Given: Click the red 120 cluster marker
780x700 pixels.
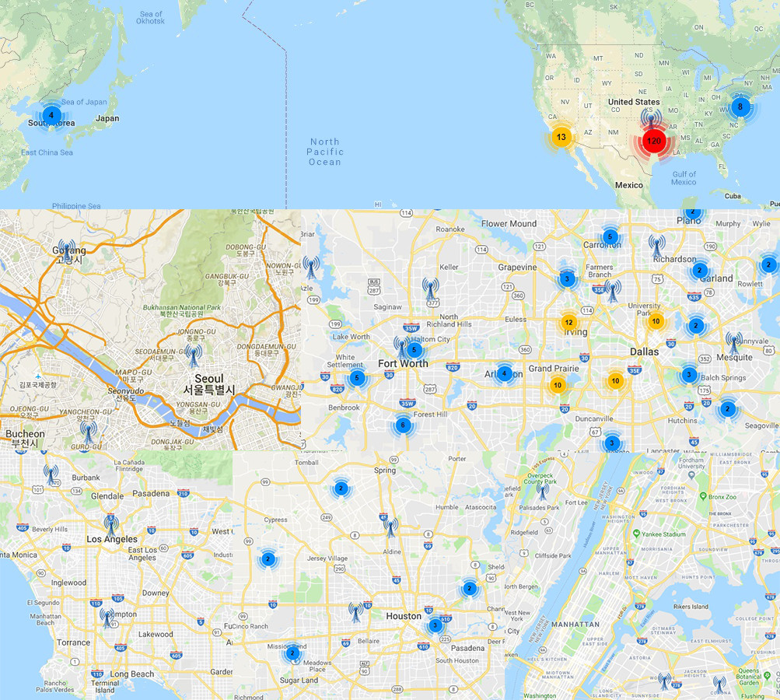Looking at the screenshot, I should (x=654, y=141).
